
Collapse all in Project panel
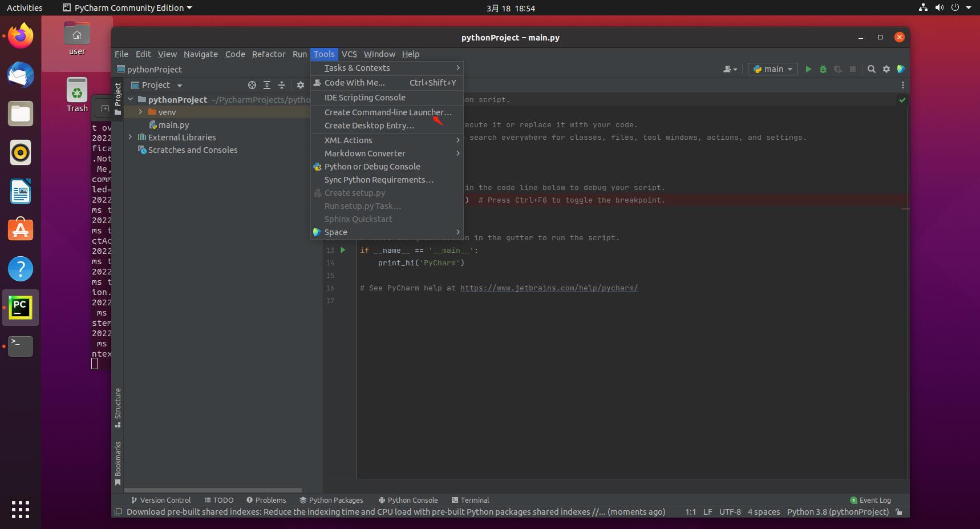tap(282, 85)
